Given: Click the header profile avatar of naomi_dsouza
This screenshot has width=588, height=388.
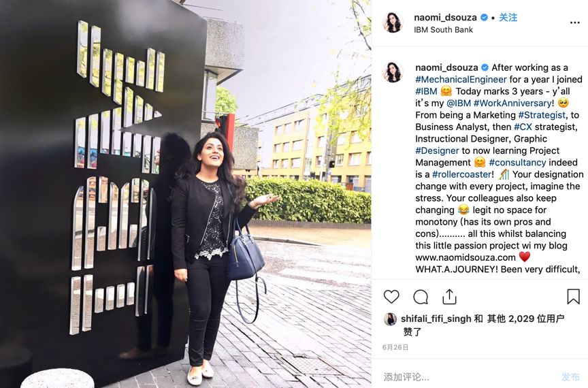Looking at the screenshot, I should [x=393, y=22].
